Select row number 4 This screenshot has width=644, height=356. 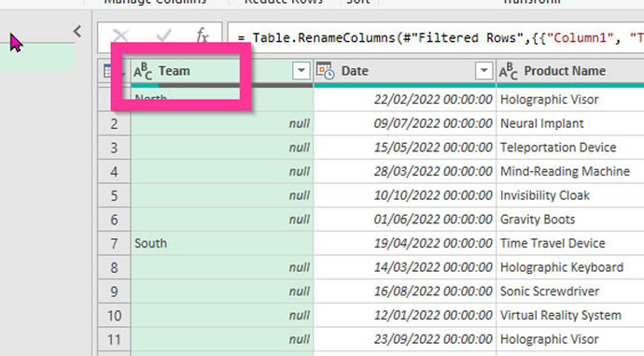click(x=114, y=171)
